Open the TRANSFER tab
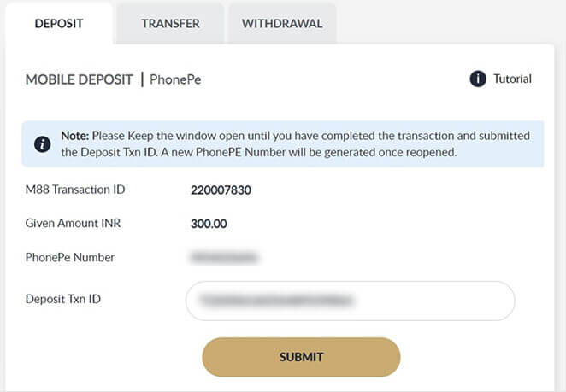Image resolution: width=566 pixels, height=392 pixels. [x=170, y=24]
